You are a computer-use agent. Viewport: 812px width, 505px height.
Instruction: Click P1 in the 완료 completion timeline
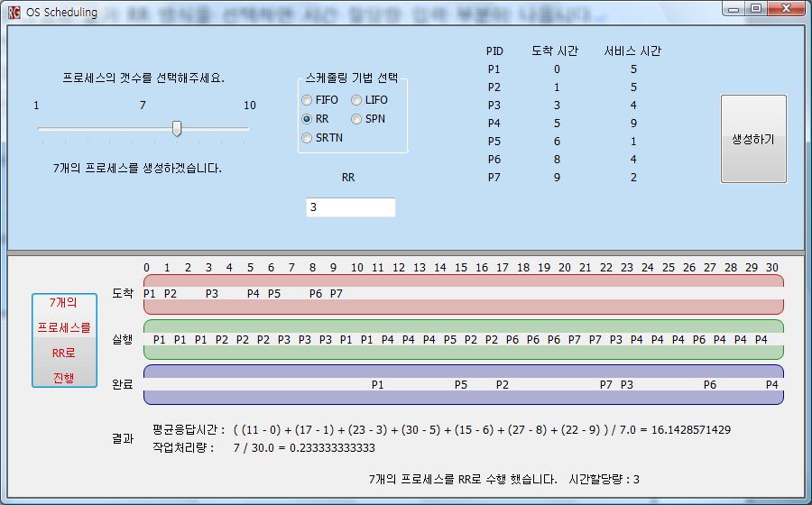377,385
